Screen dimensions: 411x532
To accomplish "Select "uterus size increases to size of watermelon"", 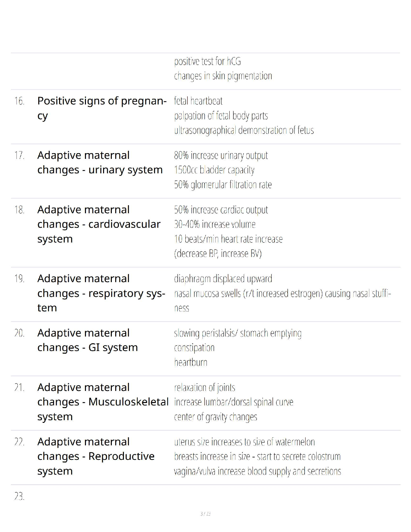I will click(x=244, y=442).
